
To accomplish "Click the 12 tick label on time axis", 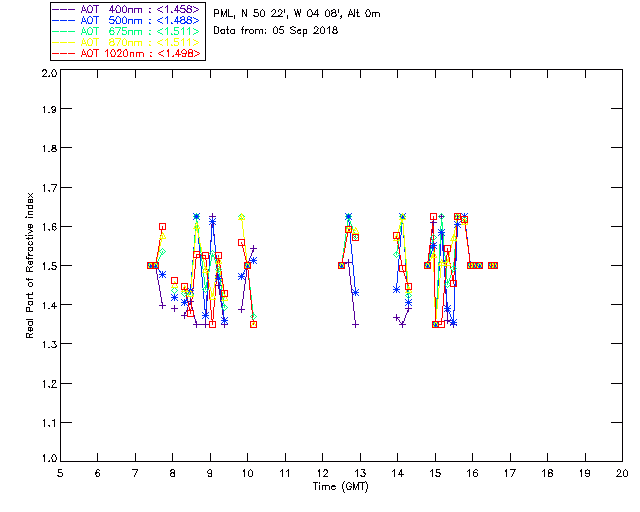I will click(322, 473).
